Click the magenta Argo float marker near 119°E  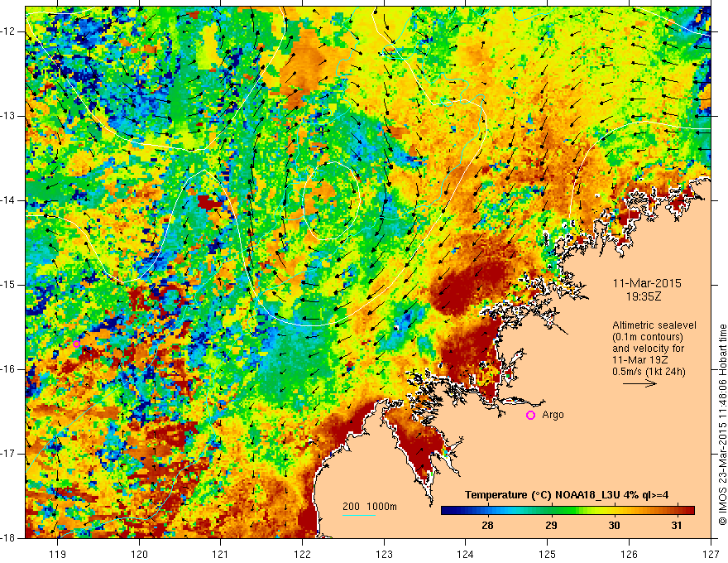click(77, 344)
